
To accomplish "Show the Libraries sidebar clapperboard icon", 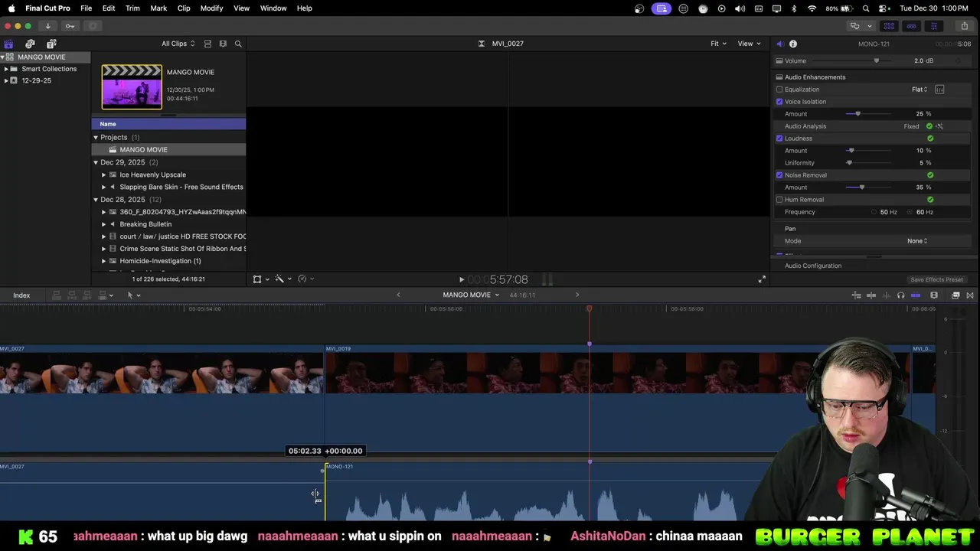I will coord(8,44).
